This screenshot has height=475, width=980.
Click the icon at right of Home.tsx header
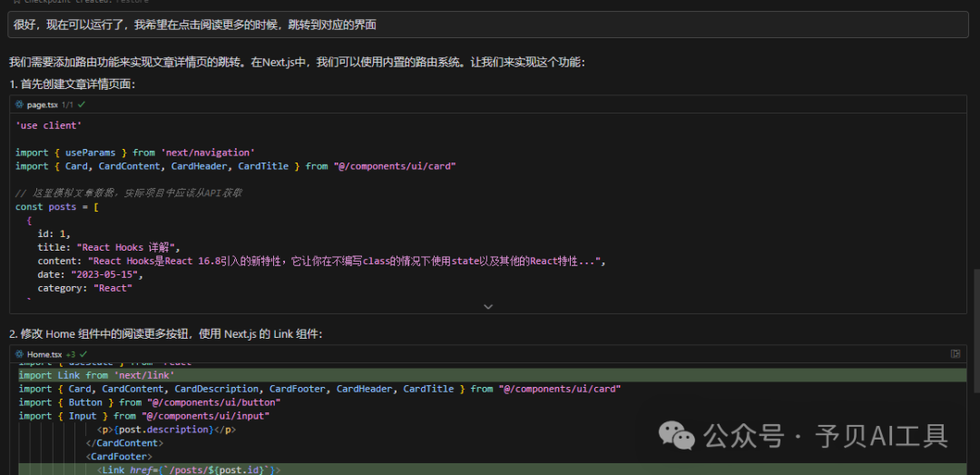click(x=955, y=354)
